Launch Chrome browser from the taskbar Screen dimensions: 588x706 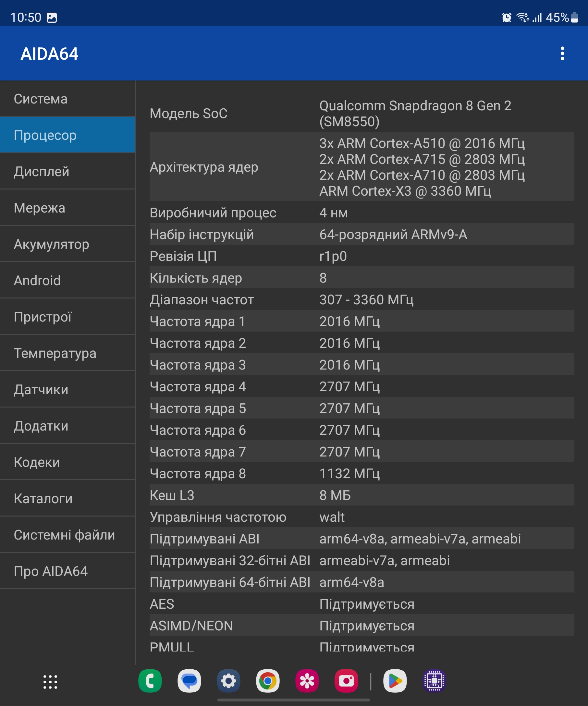[x=268, y=681]
